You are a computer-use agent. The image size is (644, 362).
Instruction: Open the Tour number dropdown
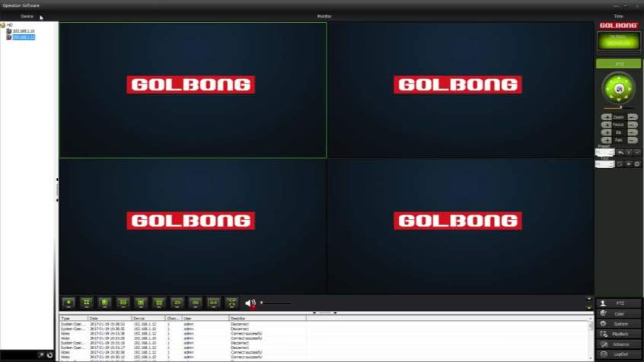[x=605, y=164]
